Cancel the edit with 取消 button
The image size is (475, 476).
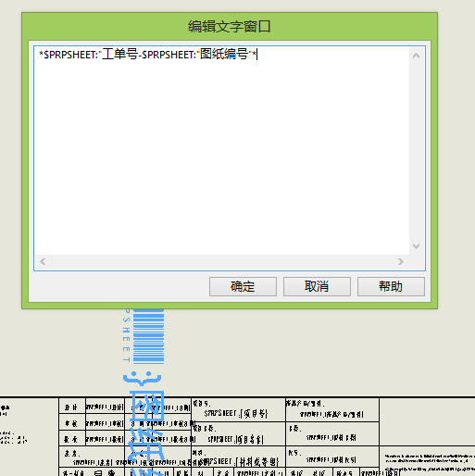[317, 286]
